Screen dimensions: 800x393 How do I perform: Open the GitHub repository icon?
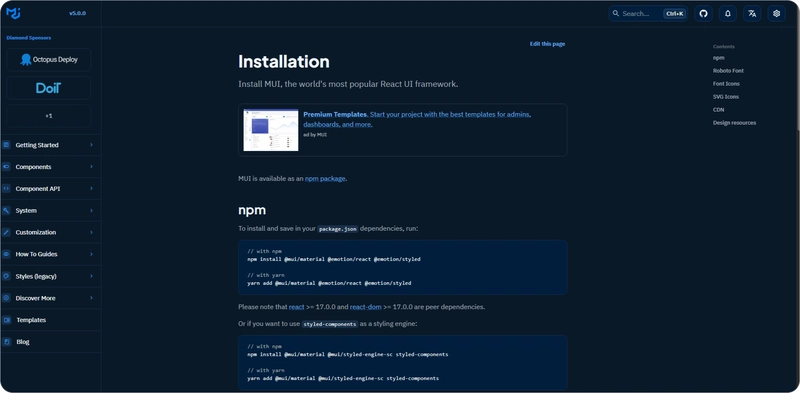pos(704,14)
